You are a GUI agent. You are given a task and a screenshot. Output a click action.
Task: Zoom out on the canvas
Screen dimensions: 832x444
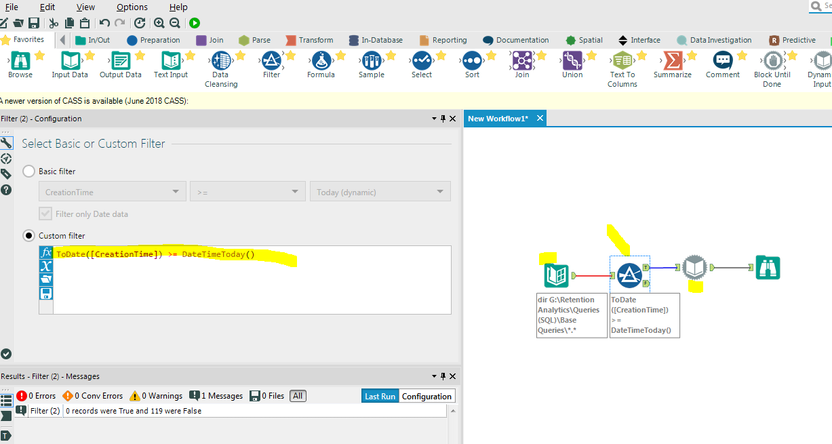coord(175,23)
